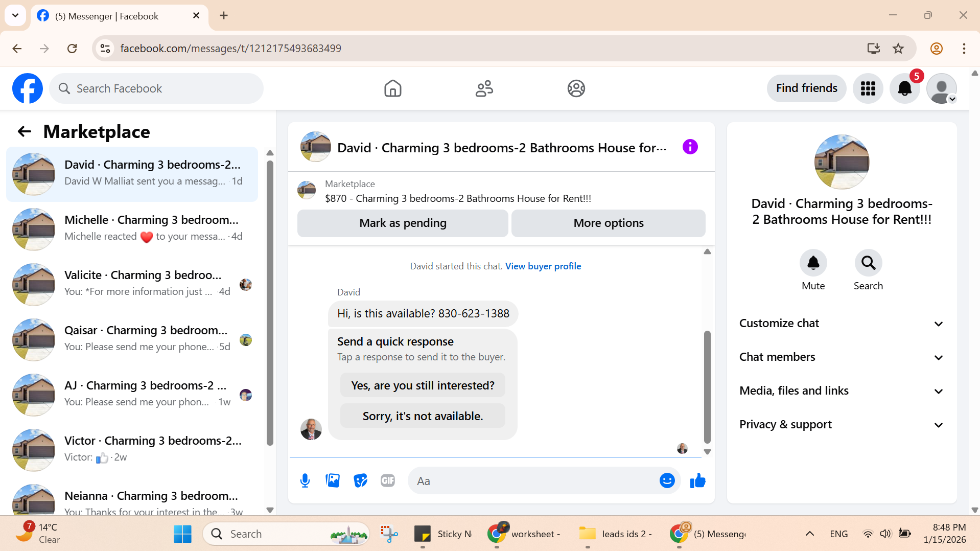Close the Messenger tab

click(x=196, y=16)
